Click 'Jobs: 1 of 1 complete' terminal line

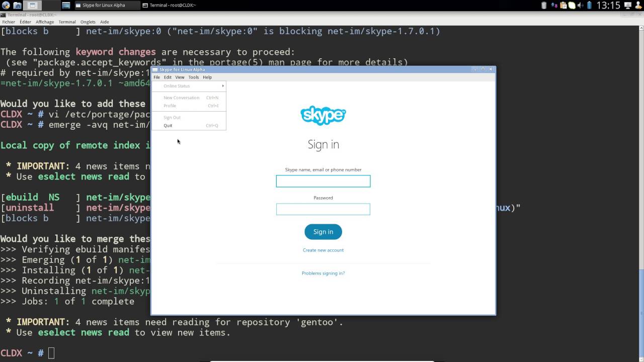point(67,301)
